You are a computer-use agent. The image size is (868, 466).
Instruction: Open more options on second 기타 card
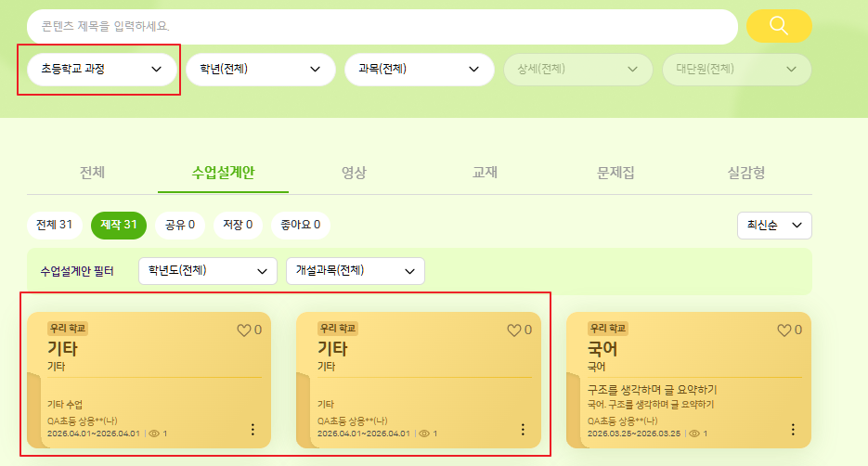tap(523, 429)
